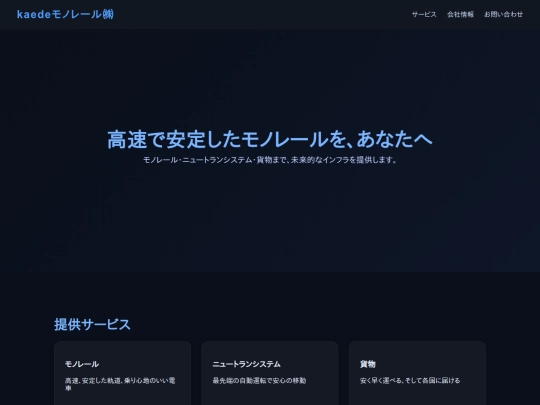Click the hero headline 高速で安定したモノレールを、あなたへ
The image size is (540, 405).
(270, 139)
